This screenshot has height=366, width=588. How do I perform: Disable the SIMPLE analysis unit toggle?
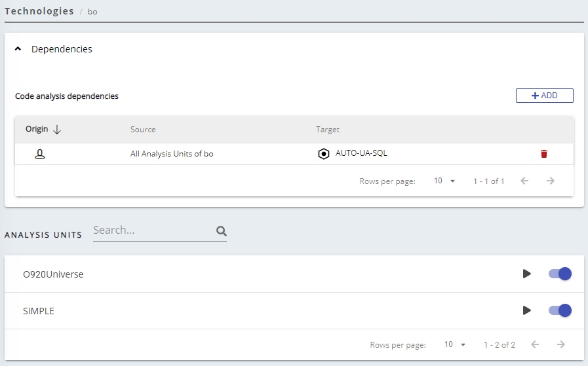coord(560,310)
